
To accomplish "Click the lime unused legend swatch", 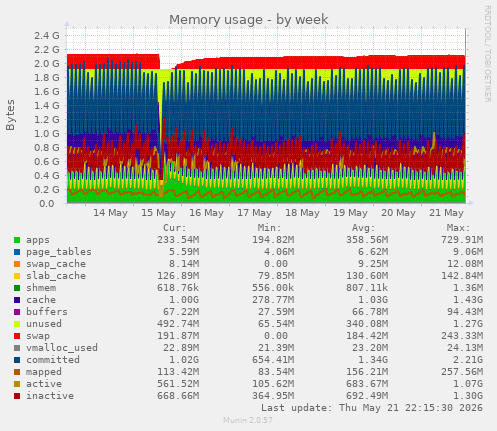I will 17,324.
